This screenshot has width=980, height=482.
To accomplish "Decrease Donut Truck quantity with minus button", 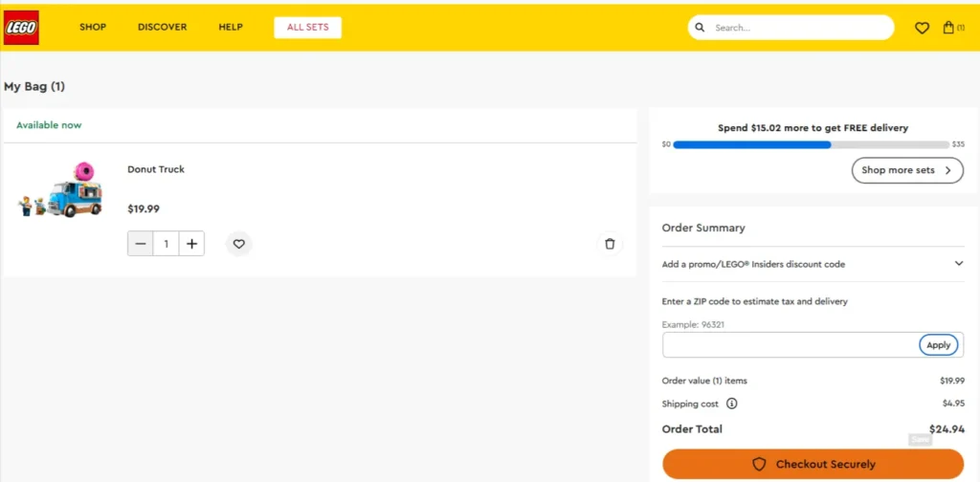I will click(x=141, y=244).
